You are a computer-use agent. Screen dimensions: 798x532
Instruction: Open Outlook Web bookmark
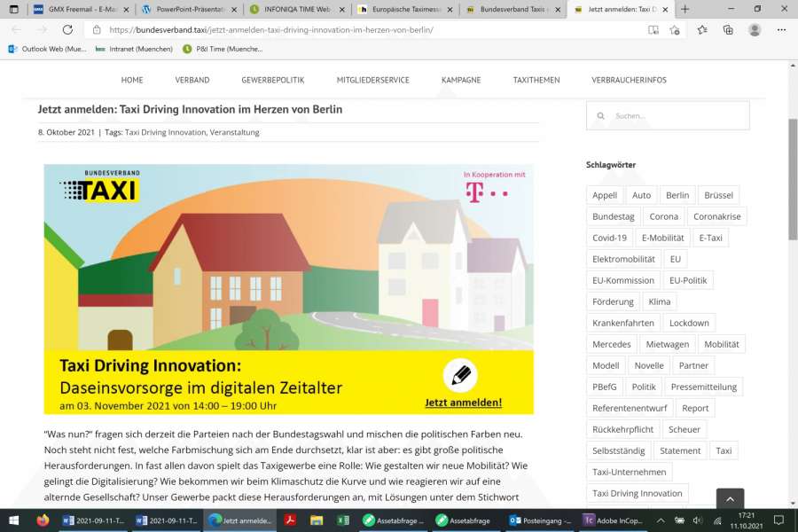click(47, 49)
